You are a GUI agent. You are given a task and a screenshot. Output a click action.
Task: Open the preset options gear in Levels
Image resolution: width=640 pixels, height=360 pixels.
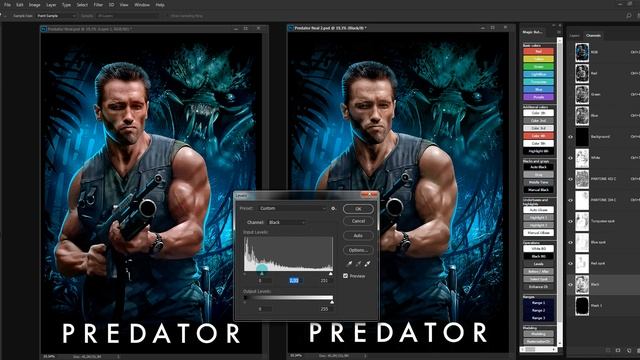(333, 208)
